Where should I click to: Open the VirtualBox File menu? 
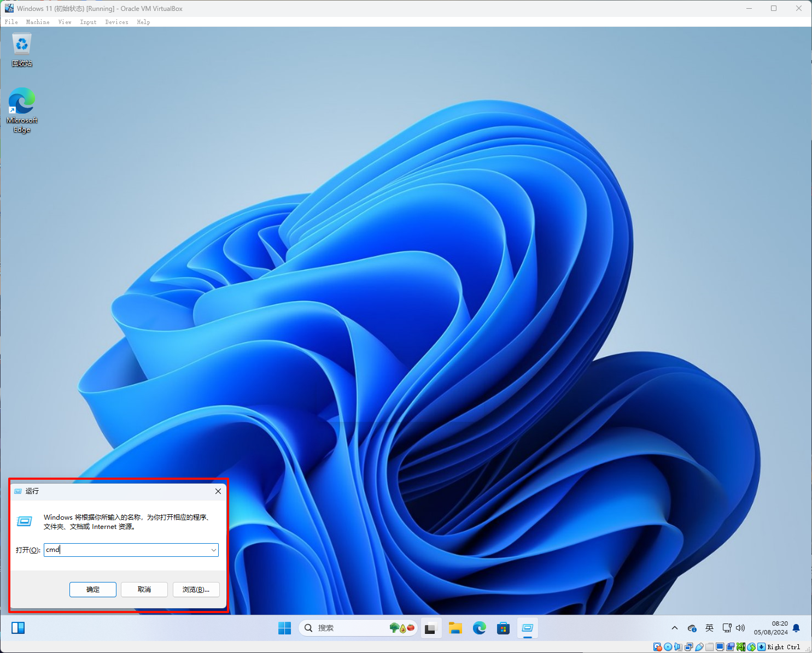[11, 22]
